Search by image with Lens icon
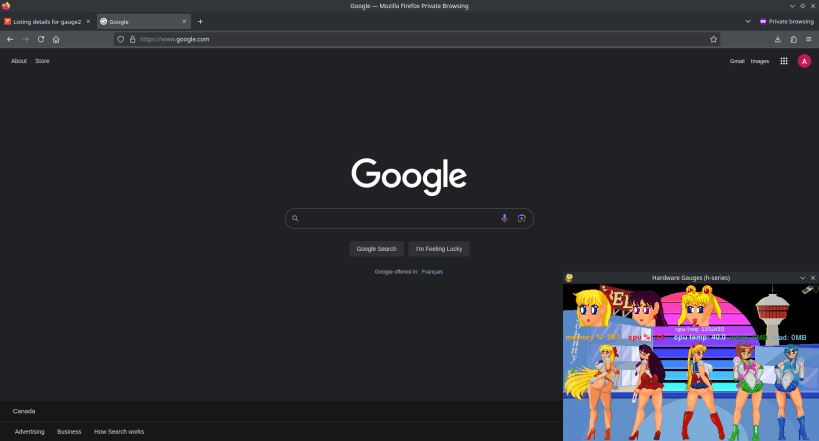The height and width of the screenshot is (441, 819). 521,218
